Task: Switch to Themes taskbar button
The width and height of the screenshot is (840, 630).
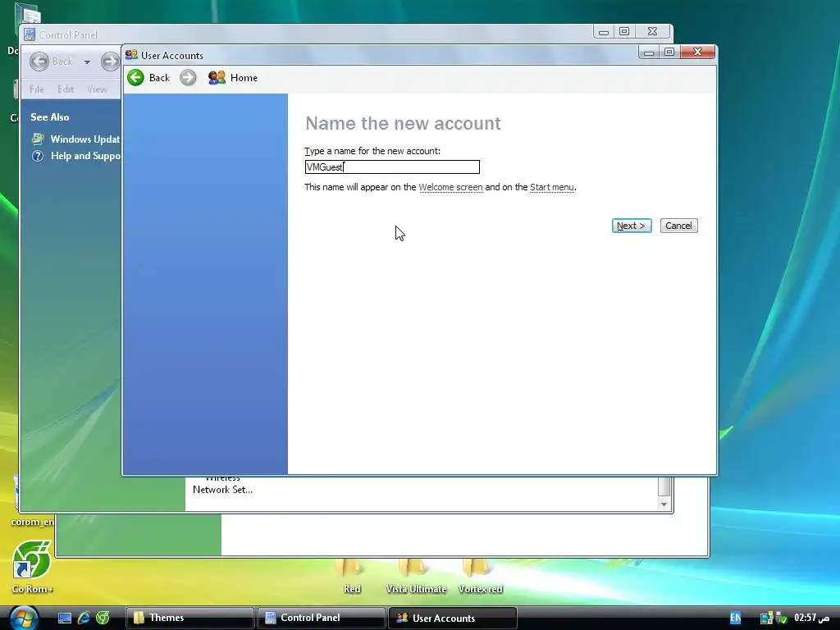Action: (189, 619)
